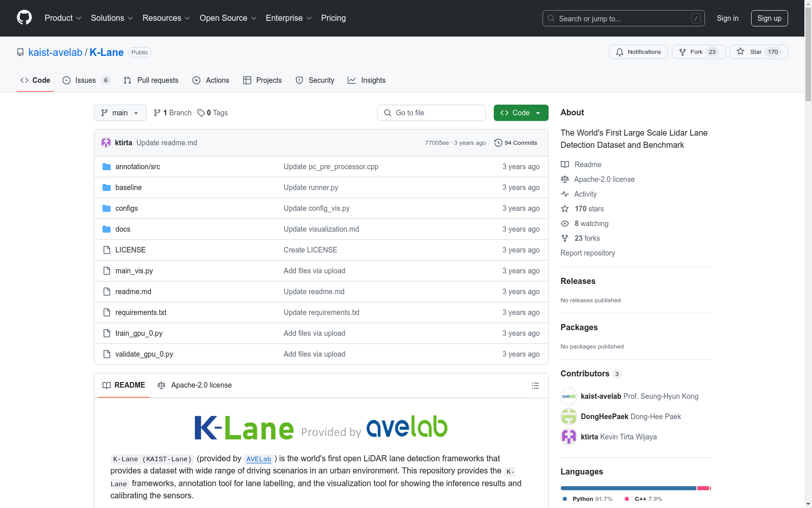Click the Star icon button

[x=740, y=51]
